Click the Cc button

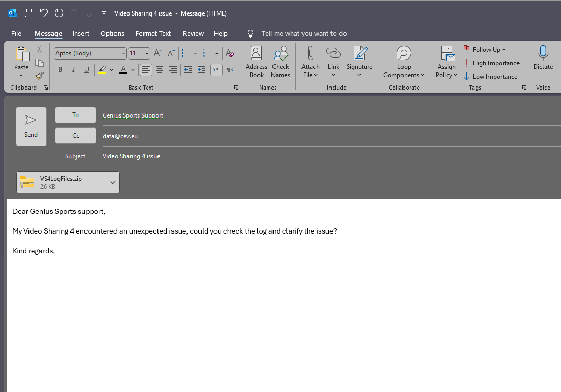76,136
